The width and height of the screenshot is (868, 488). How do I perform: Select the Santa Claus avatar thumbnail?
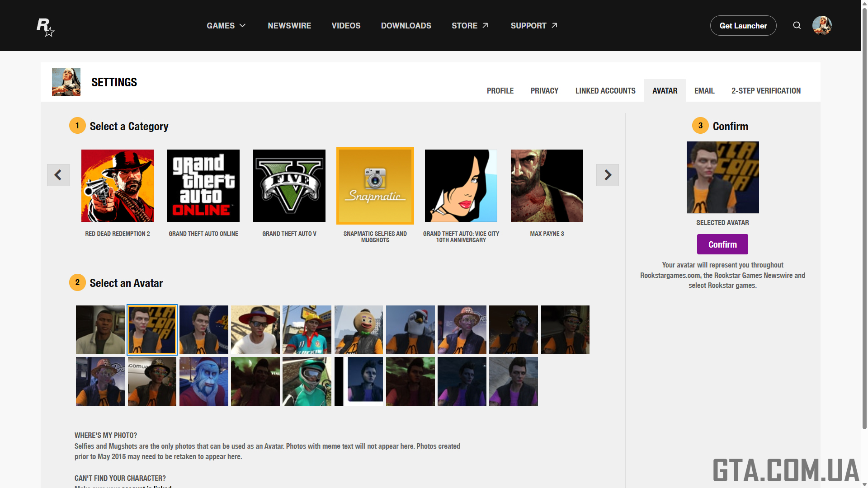click(x=204, y=381)
